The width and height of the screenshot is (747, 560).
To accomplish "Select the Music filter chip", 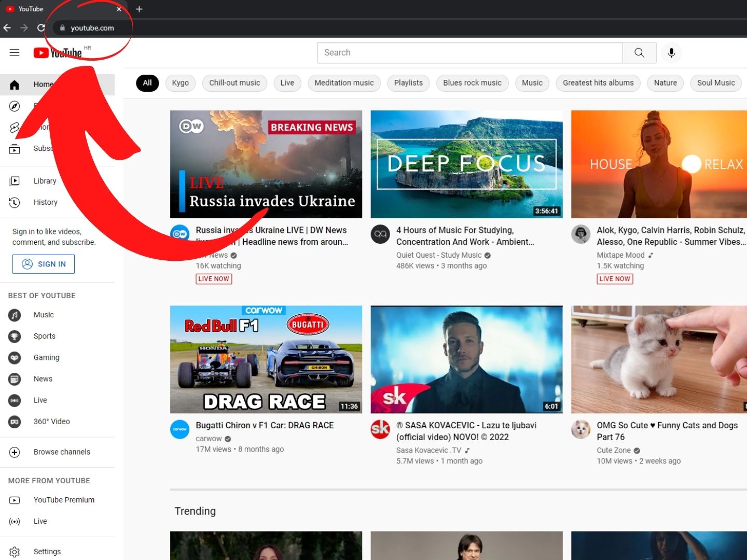I will pos(532,83).
